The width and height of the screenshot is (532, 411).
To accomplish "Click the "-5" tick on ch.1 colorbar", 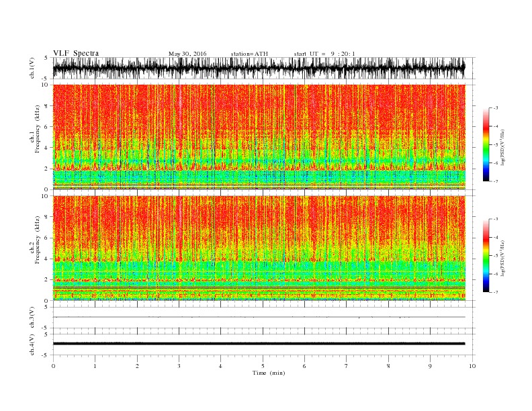I will [x=495, y=145].
